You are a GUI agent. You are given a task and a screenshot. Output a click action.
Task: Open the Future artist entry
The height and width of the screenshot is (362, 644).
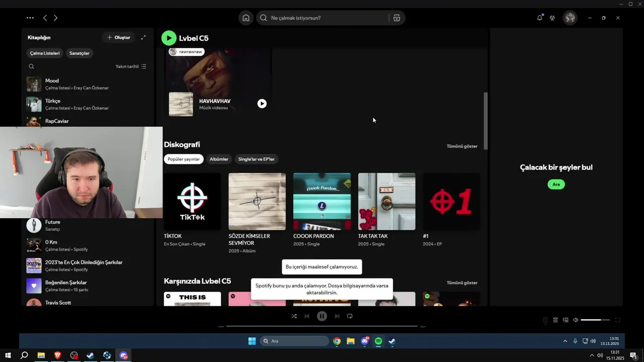tap(88, 225)
